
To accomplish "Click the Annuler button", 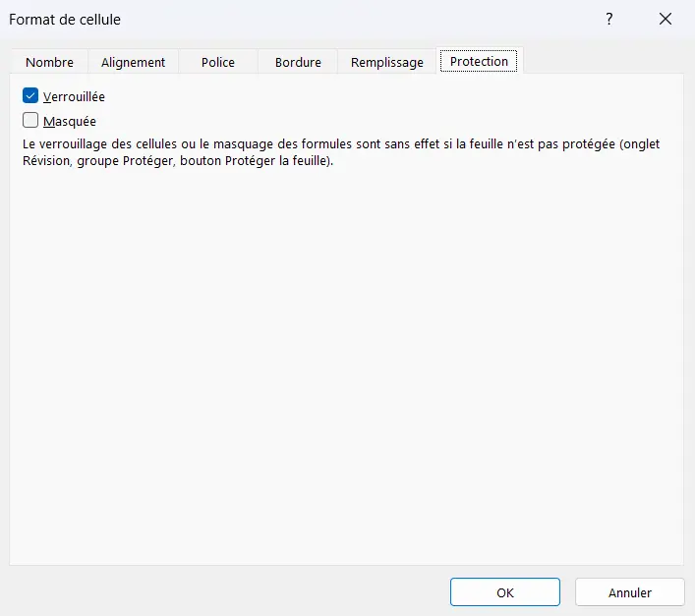I will tap(630, 592).
